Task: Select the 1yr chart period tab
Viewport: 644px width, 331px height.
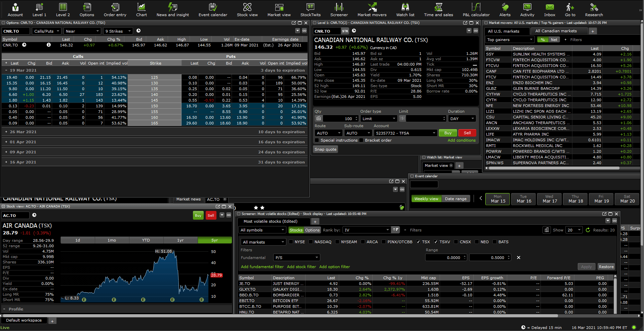Action: click(180, 240)
